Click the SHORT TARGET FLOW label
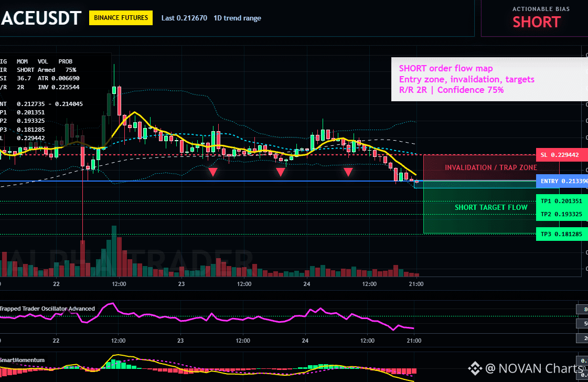The image size is (588, 382). [491, 207]
